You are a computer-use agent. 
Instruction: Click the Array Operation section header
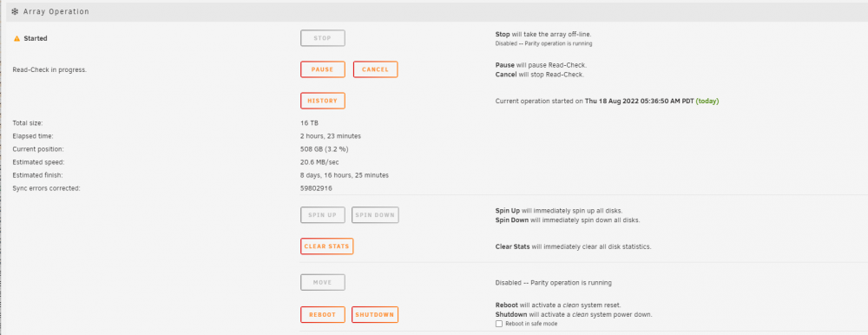[437, 11]
